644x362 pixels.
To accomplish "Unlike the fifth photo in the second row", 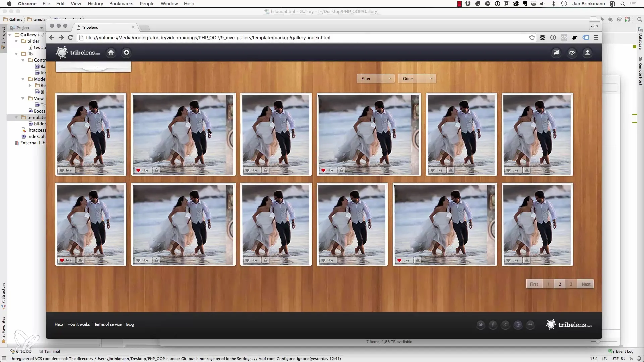I will coord(404,260).
